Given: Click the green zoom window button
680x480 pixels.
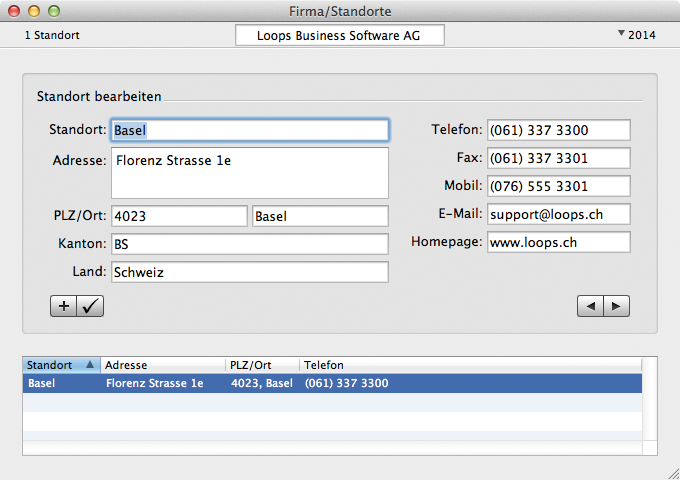Looking at the screenshot, I should [x=54, y=11].
